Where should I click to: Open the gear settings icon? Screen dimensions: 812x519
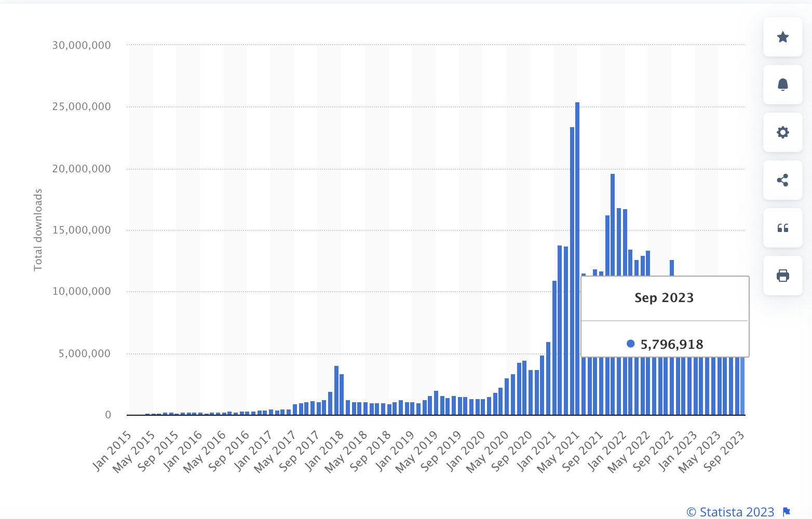pyautogui.click(x=782, y=132)
